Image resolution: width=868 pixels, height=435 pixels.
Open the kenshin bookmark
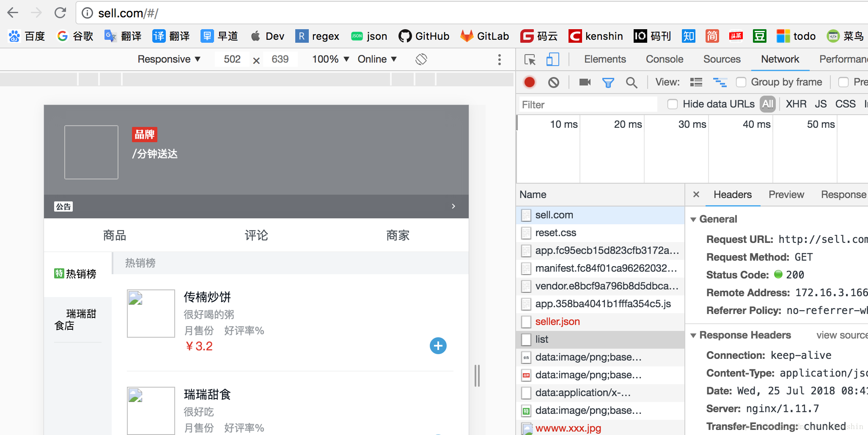click(596, 36)
